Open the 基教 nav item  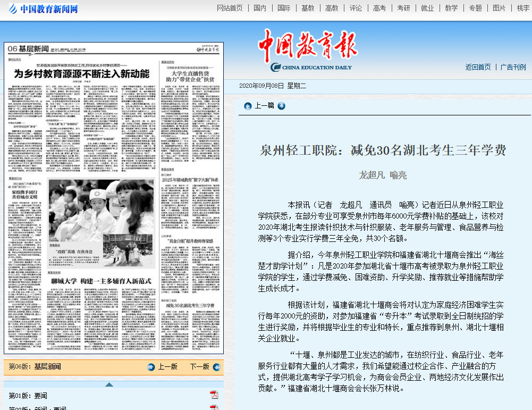pos(308,8)
